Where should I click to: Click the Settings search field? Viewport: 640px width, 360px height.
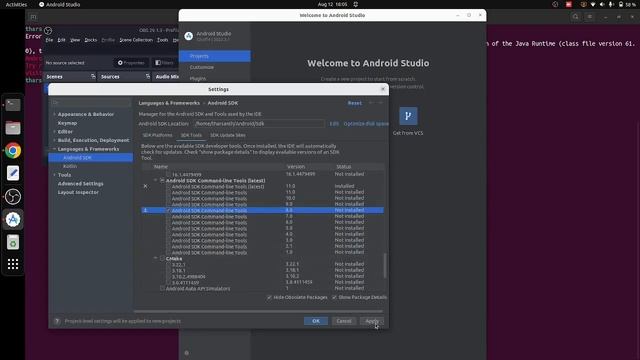(x=91, y=103)
